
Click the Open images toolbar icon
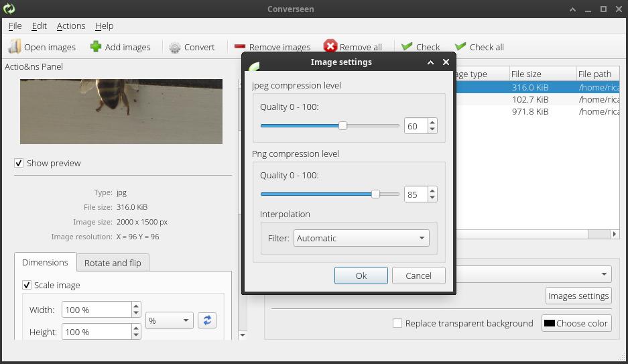[15, 47]
